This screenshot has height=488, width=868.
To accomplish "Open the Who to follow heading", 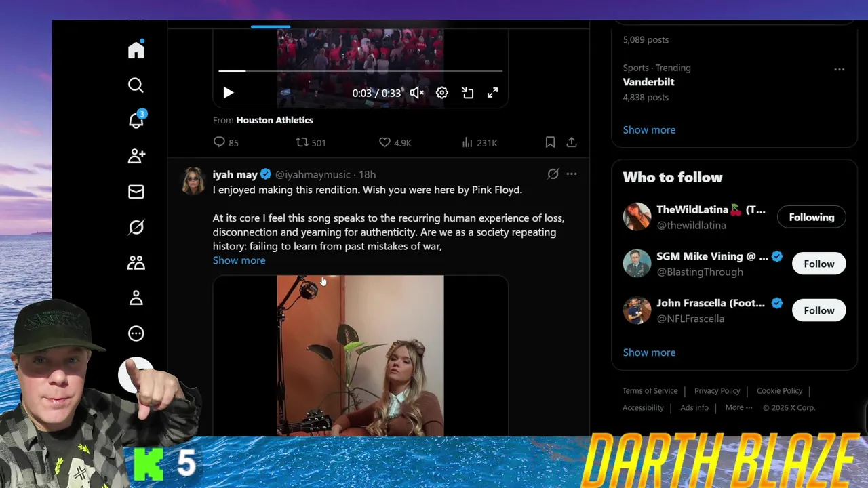I will tap(673, 177).
